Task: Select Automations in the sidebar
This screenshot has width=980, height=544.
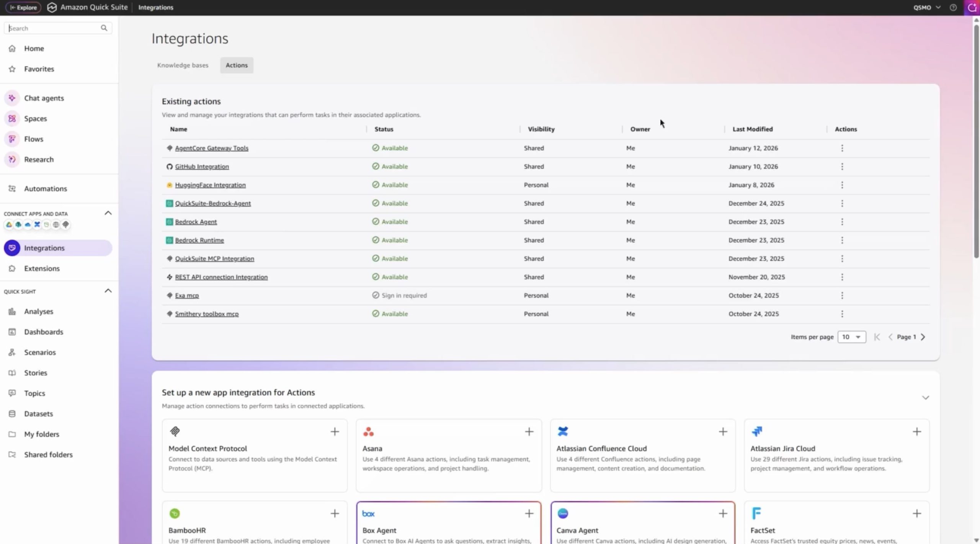Action: click(46, 188)
